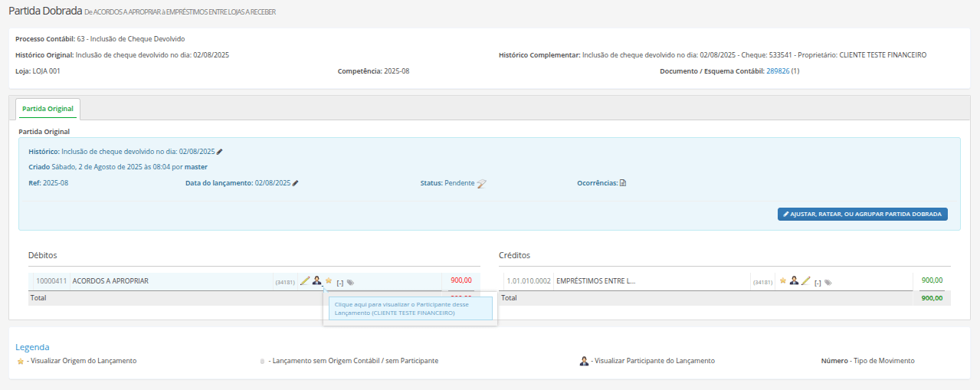Collapse the [-] toggle in the debit row
The width and height of the screenshot is (980, 390).
[339, 283]
